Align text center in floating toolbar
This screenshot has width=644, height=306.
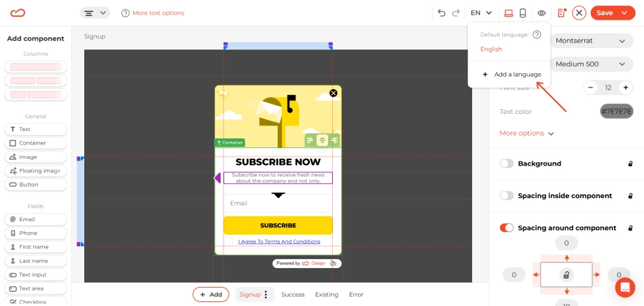coord(323,140)
